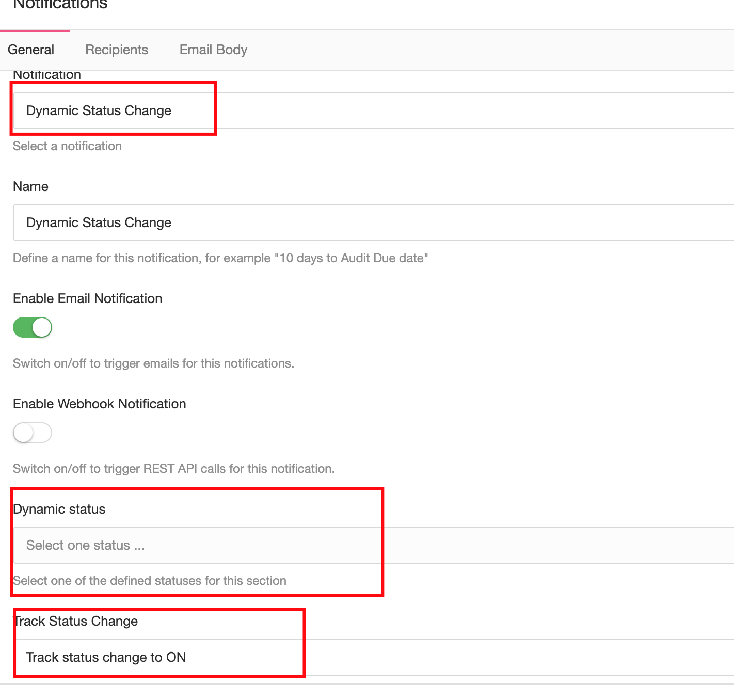Open the Notification dropdown showing Dynamic Status Change
This screenshot has height=700, width=734.
(373, 110)
